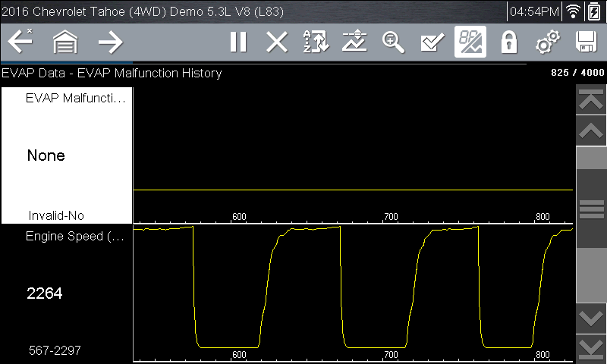Clear data with the X icon
Image resolution: width=607 pixels, height=364 pixels.
(x=277, y=42)
